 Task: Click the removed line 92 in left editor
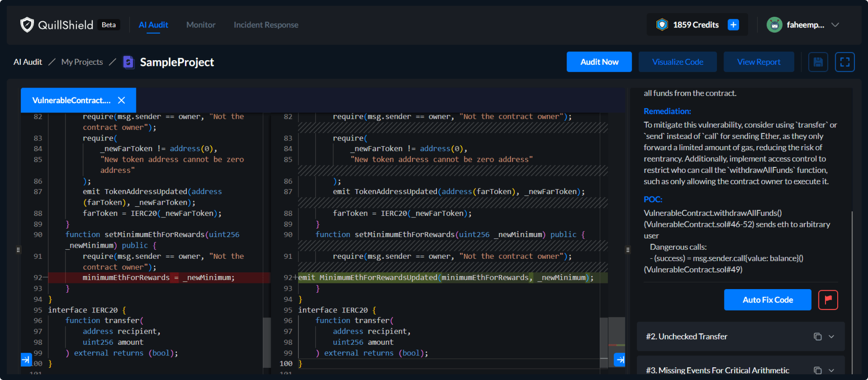[x=159, y=278]
